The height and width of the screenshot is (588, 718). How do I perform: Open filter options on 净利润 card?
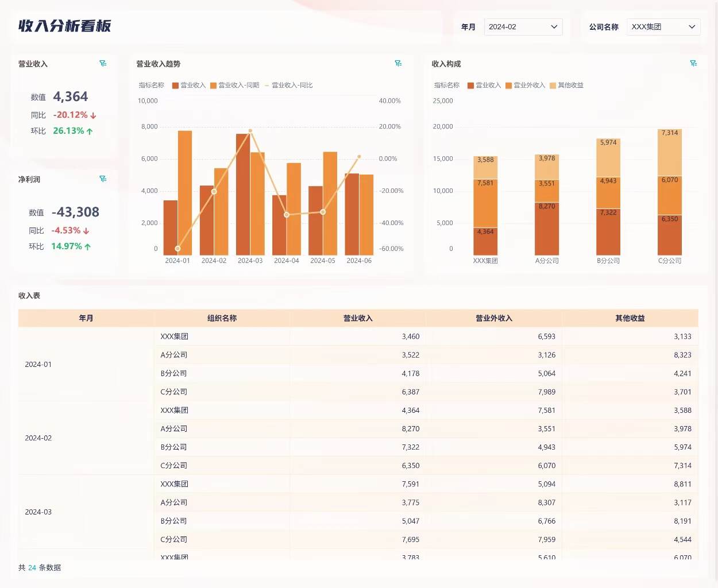[x=103, y=179]
